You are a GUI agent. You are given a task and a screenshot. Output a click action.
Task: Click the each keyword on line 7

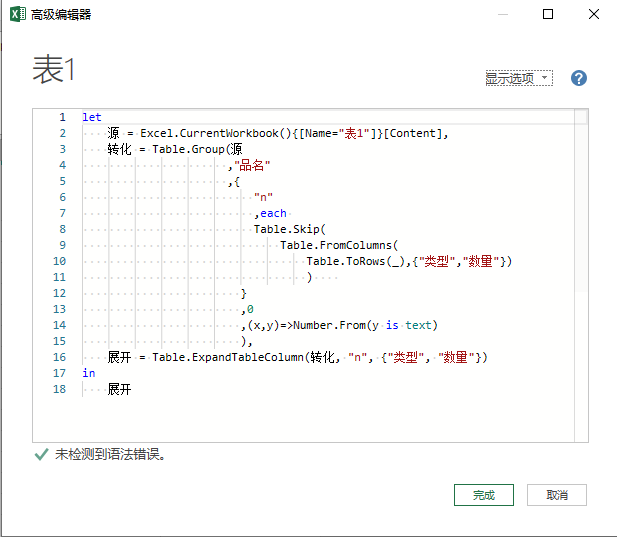coord(273,213)
